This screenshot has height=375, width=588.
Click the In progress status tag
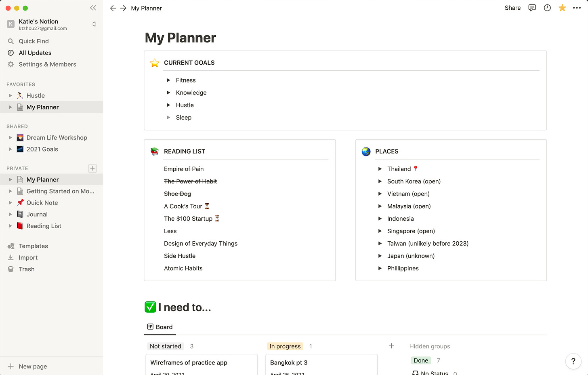point(285,346)
